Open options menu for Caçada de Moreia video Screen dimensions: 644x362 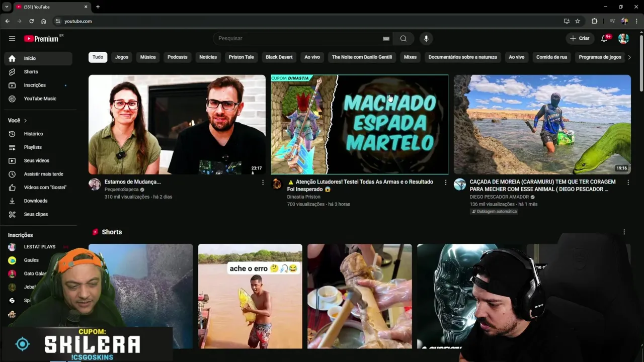coord(628,183)
